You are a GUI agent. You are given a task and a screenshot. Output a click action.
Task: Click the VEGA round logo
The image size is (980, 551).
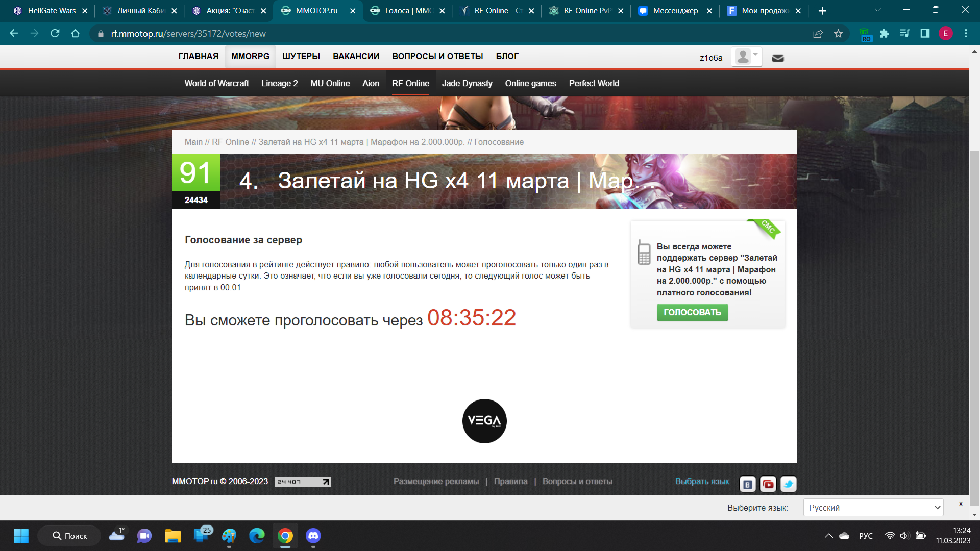click(x=484, y=421)
